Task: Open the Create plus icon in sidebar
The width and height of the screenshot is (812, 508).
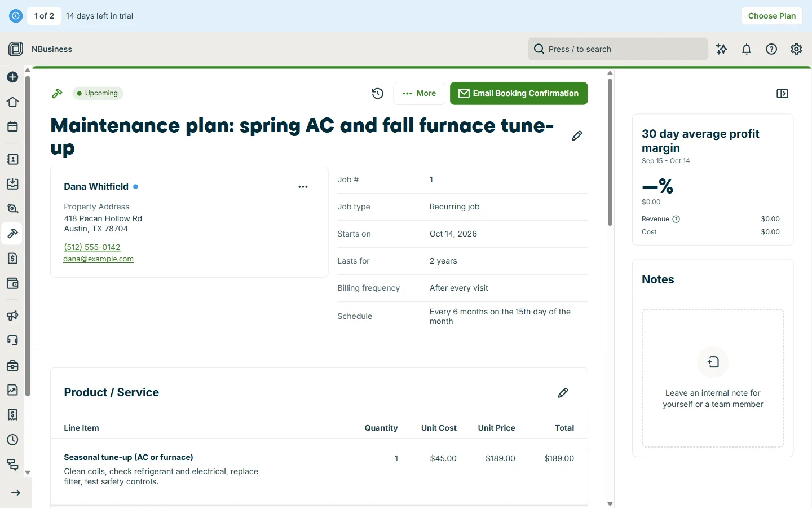Action: [x=12, y=77]
